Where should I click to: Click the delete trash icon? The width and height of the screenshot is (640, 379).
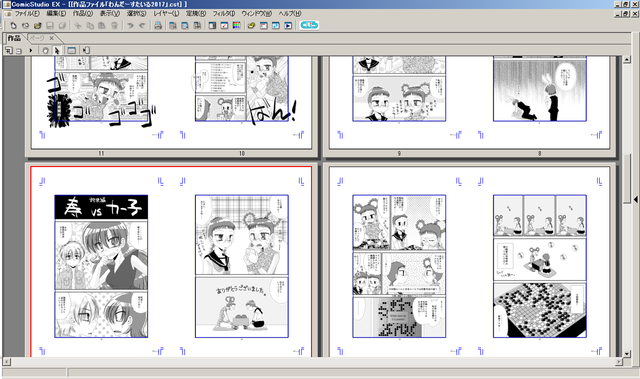[115, 26]
